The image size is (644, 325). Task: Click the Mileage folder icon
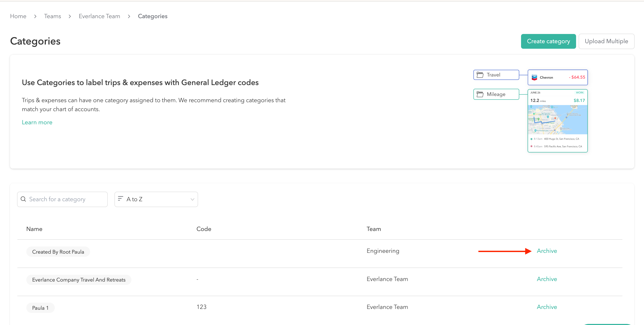pyautogui.click(x=480, y=94)
